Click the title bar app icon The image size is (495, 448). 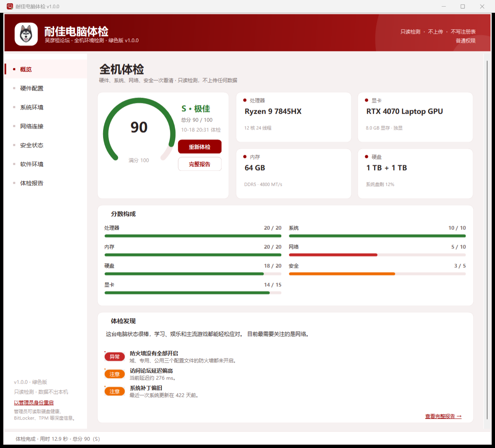10,7
